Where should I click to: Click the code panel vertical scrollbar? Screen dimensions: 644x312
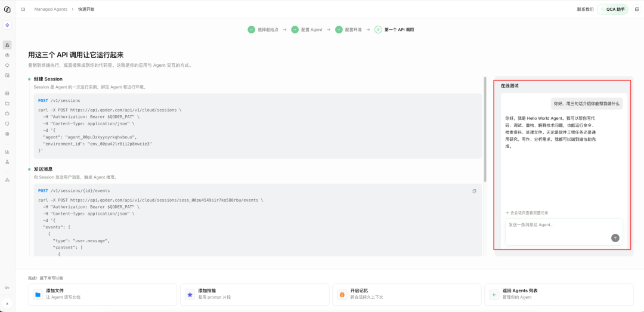(x=485, y=129)
